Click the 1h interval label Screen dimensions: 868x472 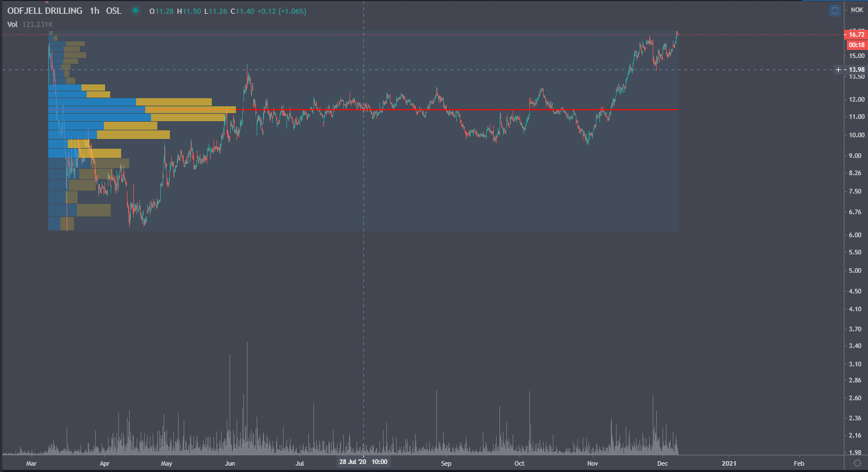point(94,11)
